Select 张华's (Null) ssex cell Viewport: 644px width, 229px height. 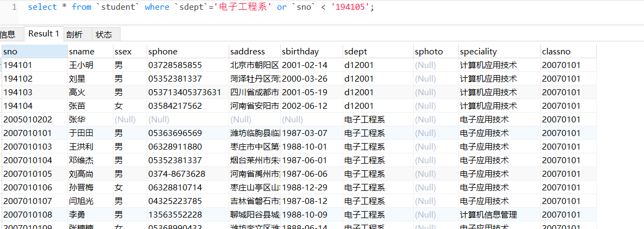pos(130,119)
